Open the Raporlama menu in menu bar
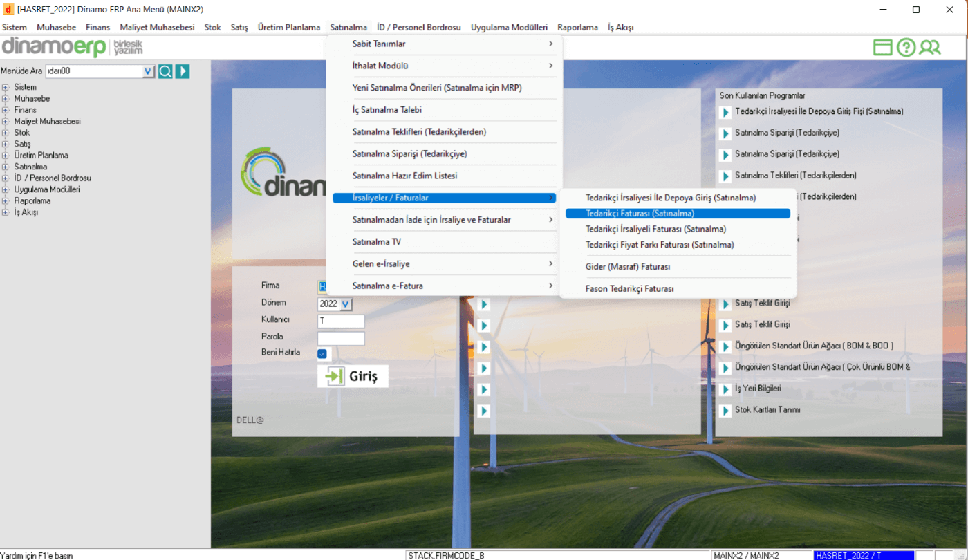Image resolution: width=968 pixels, height=560 pixels. pyautogui.click(x=577, y=28)
